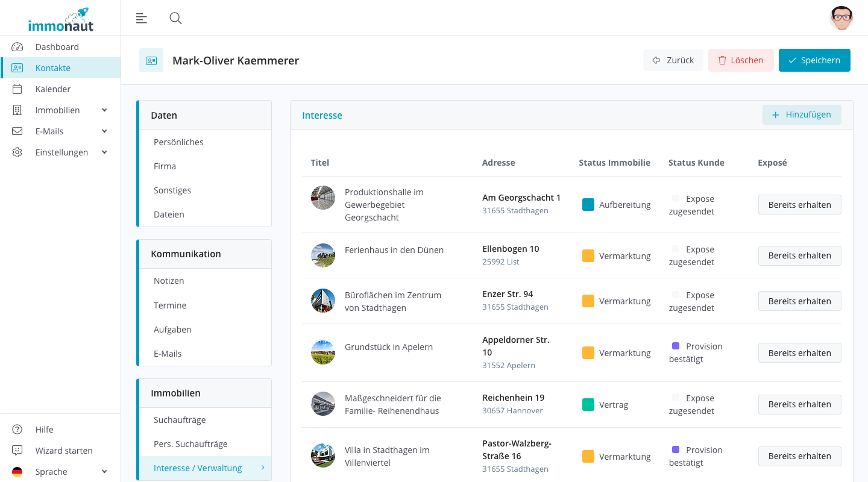Open Dashboard from the sidebar

(57, 47)
